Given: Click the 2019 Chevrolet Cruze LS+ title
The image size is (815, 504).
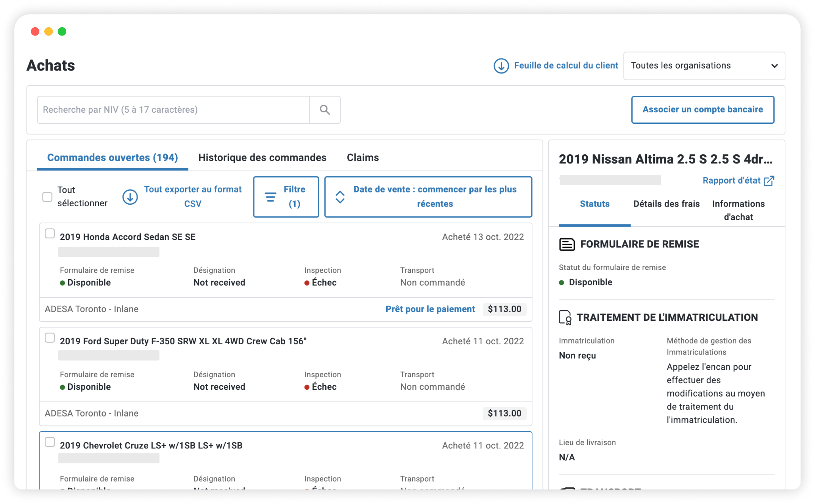Looking at the screenshot, I should click(x=151, y=446).
